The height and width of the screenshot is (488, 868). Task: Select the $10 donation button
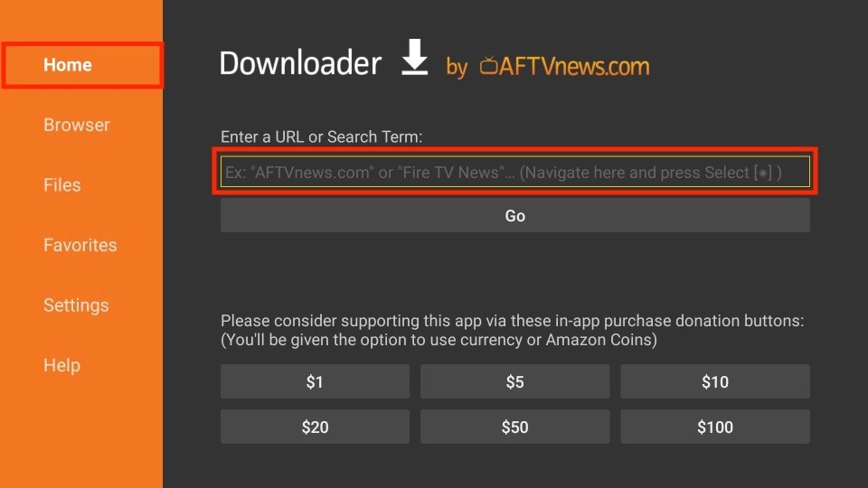point(715,381)
